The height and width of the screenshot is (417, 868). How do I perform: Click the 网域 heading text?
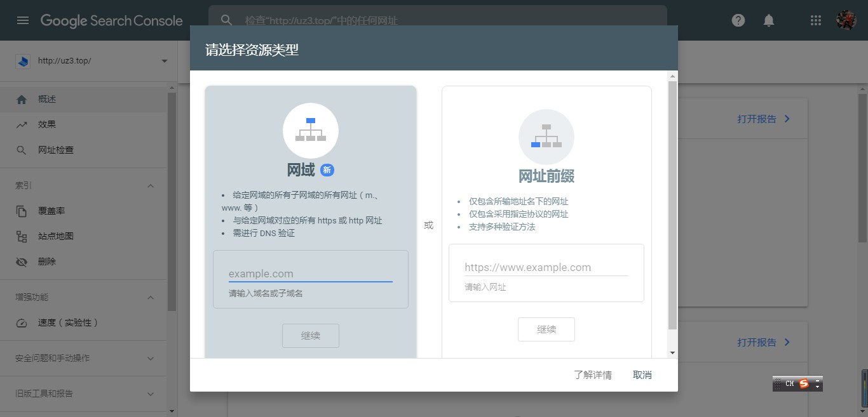(x=301, y=170)
